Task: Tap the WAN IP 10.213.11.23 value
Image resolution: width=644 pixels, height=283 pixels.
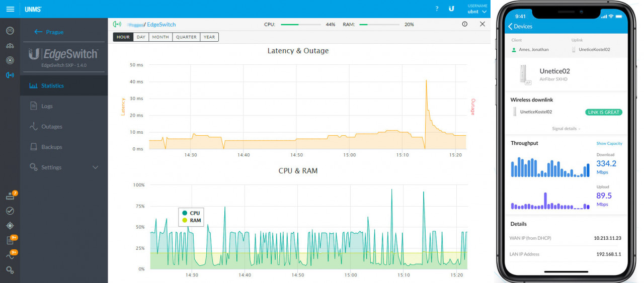Action: [607, 238]
